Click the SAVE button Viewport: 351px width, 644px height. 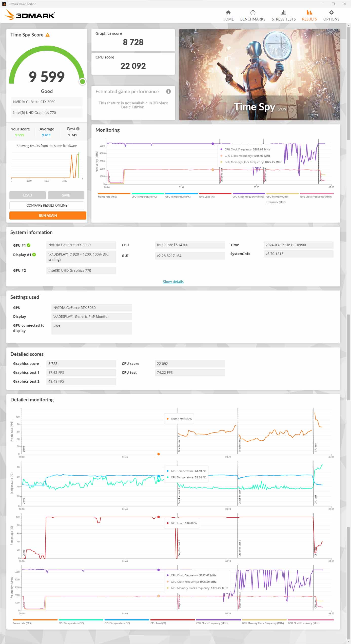click(x=66, y=195)
